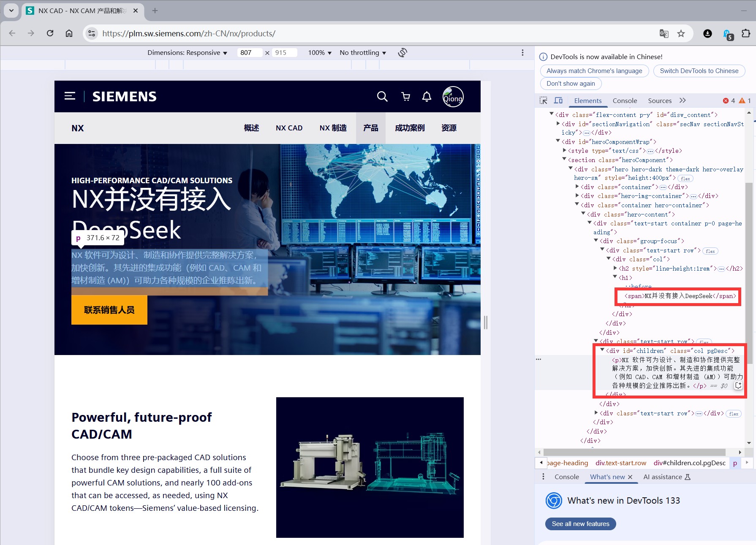The image size is (756, 545).
Task: Click the search magnifier icon
Action: tap(382, 97)
